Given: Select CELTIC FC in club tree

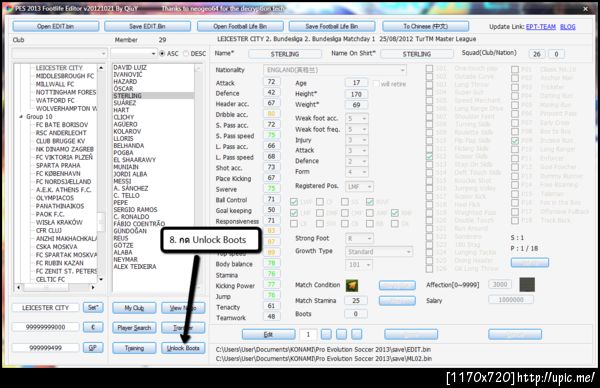Looking at the screenshot, I should coord(51,279).
